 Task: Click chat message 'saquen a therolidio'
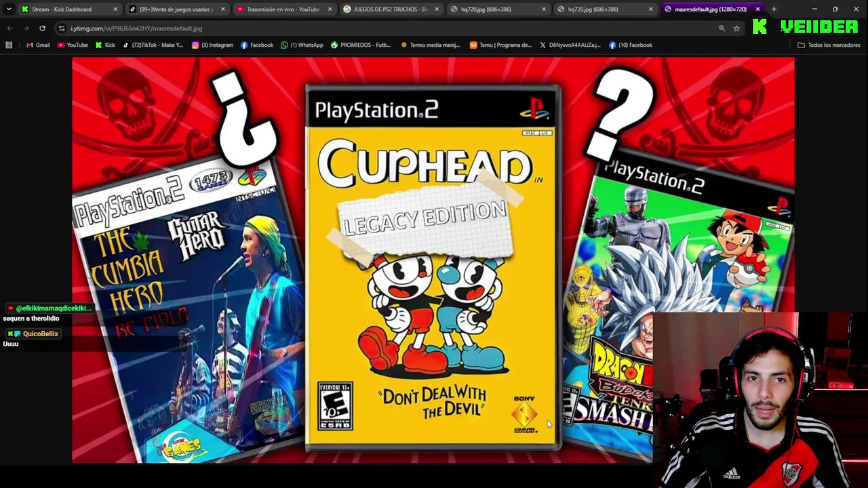[31, 319]
